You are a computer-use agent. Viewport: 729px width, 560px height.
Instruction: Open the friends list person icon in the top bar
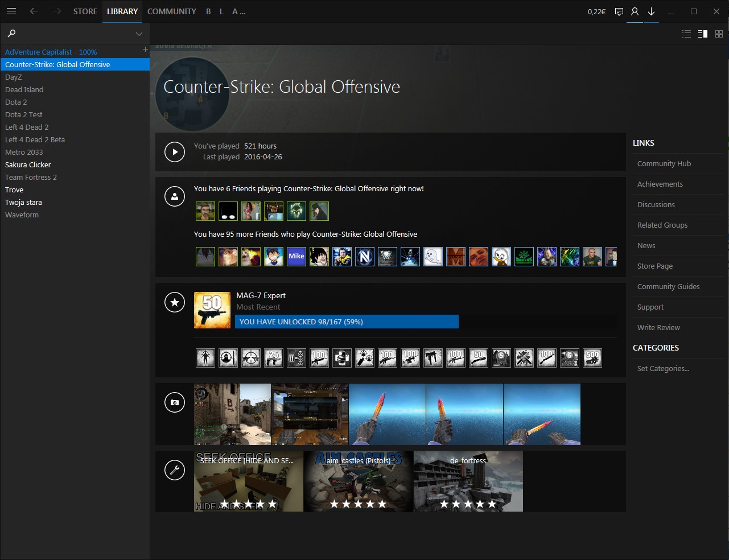635,11
